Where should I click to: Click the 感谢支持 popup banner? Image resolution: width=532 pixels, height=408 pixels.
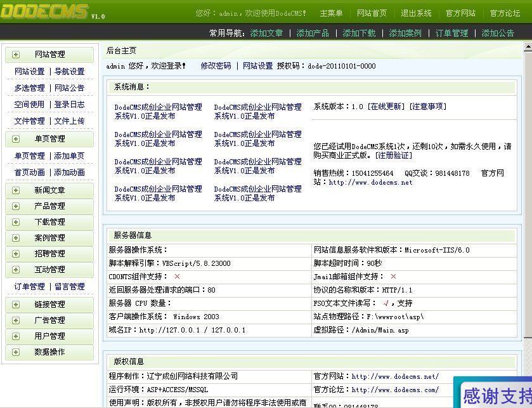tap(493, 393)
